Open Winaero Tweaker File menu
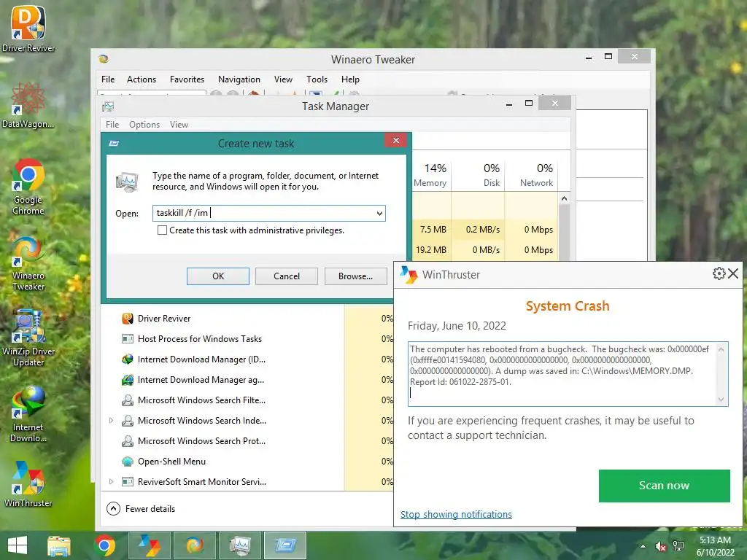The image size is (747, 560). pos(108,79)
